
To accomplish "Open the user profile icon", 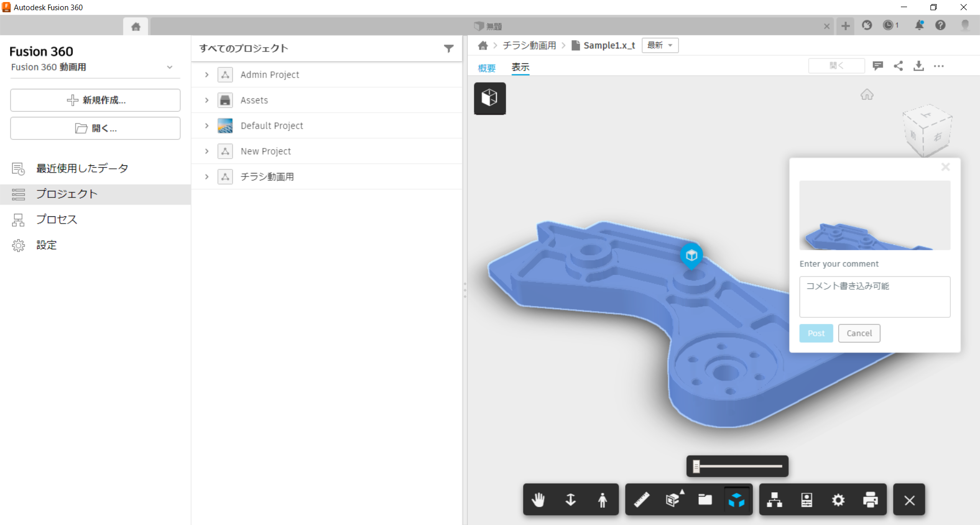I will 965,25.
